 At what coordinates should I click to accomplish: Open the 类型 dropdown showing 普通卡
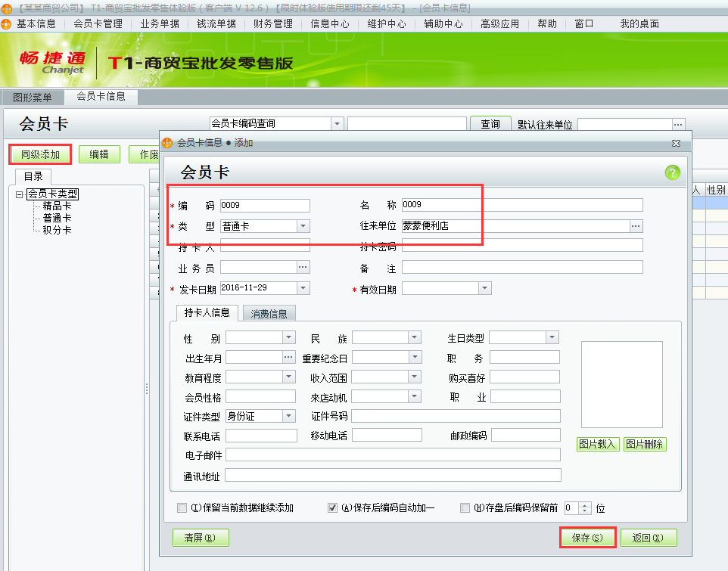pos(303,225)
